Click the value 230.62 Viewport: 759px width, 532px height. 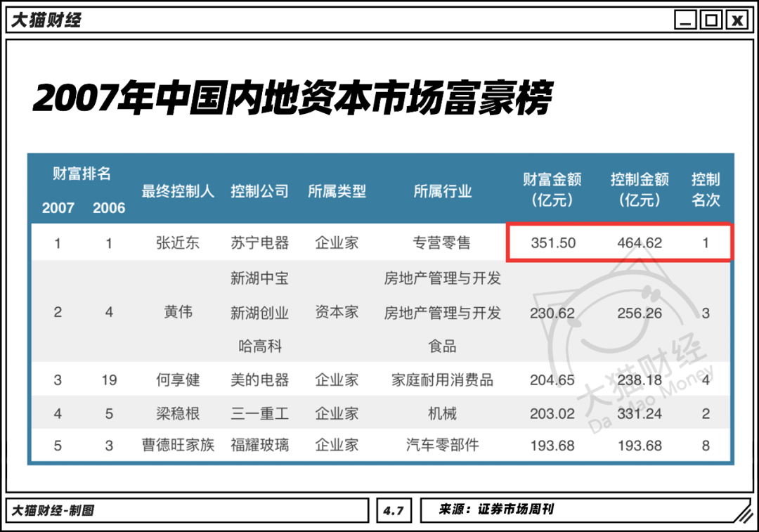(552, 313)
